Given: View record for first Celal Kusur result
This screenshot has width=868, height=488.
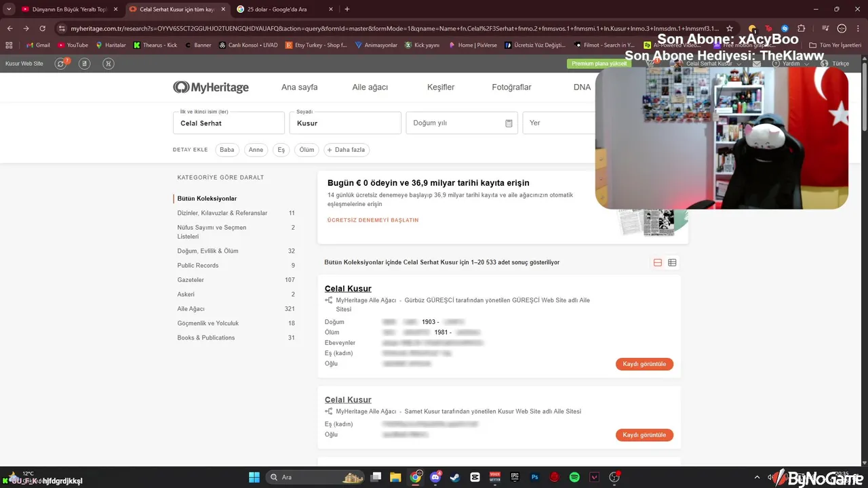Looking at the screenshot, I should tap(644, 364).
